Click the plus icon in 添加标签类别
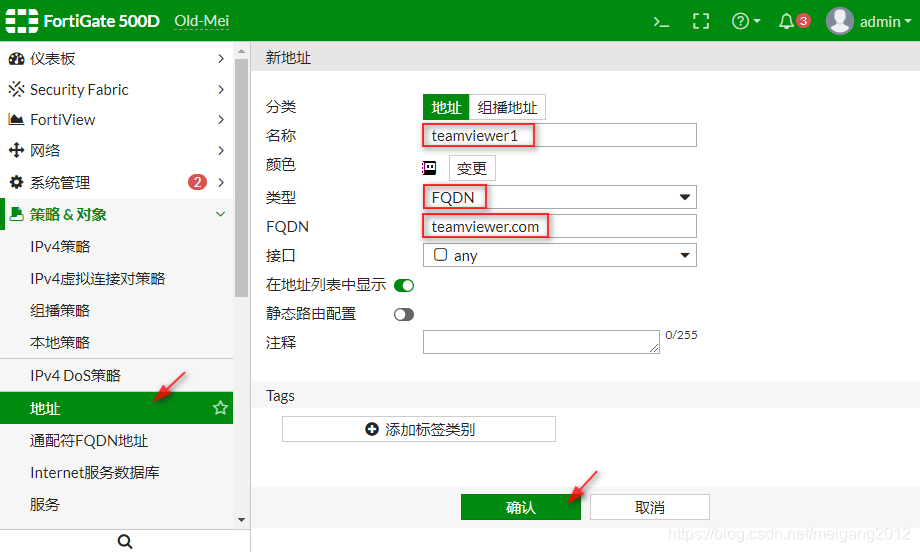 (371, 429)
